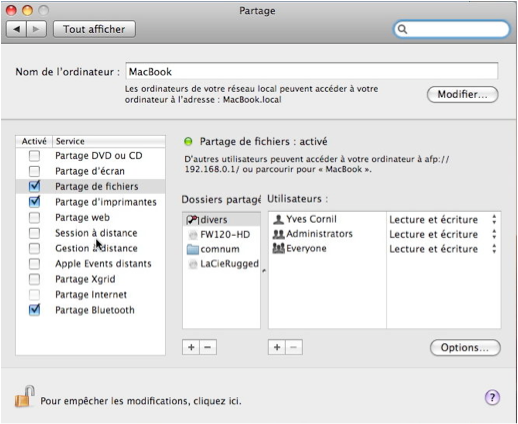Enable Partage DVD ou CD checkbox
518x424 pixels.
34,156
